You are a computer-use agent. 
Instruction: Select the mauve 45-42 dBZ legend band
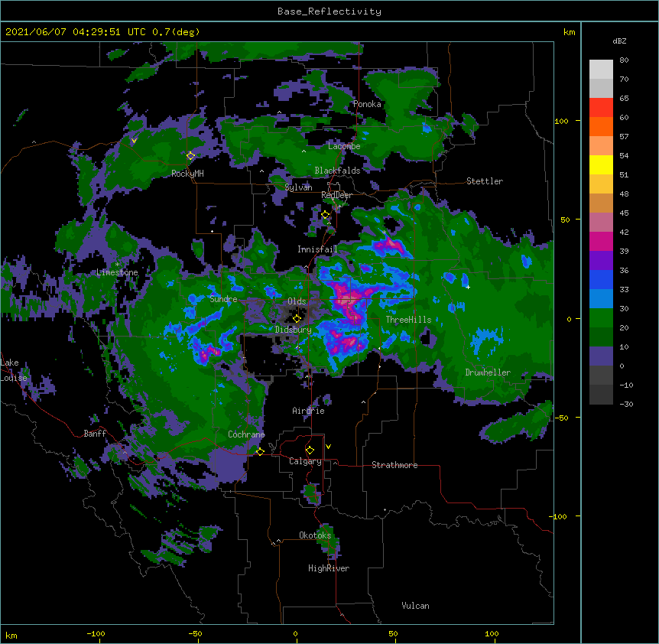coord(601,223)
